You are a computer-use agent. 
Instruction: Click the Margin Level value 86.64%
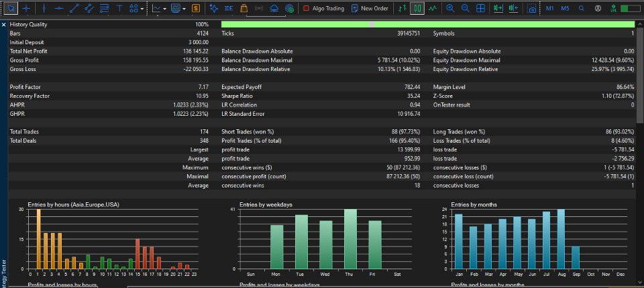point(625,87)
